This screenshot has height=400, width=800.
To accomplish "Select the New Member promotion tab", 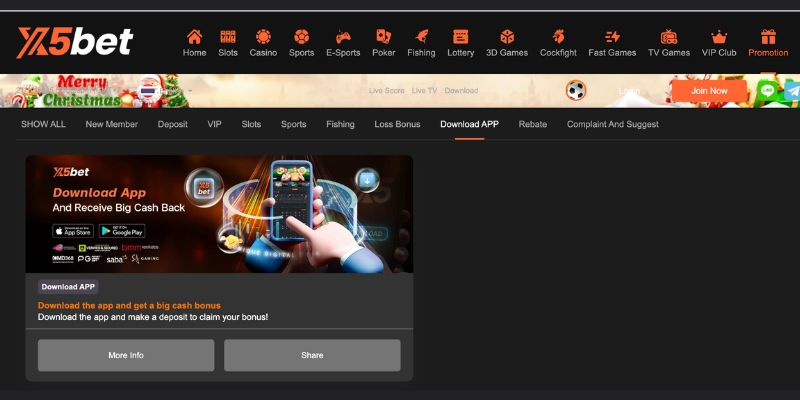I will click(110, 124).
